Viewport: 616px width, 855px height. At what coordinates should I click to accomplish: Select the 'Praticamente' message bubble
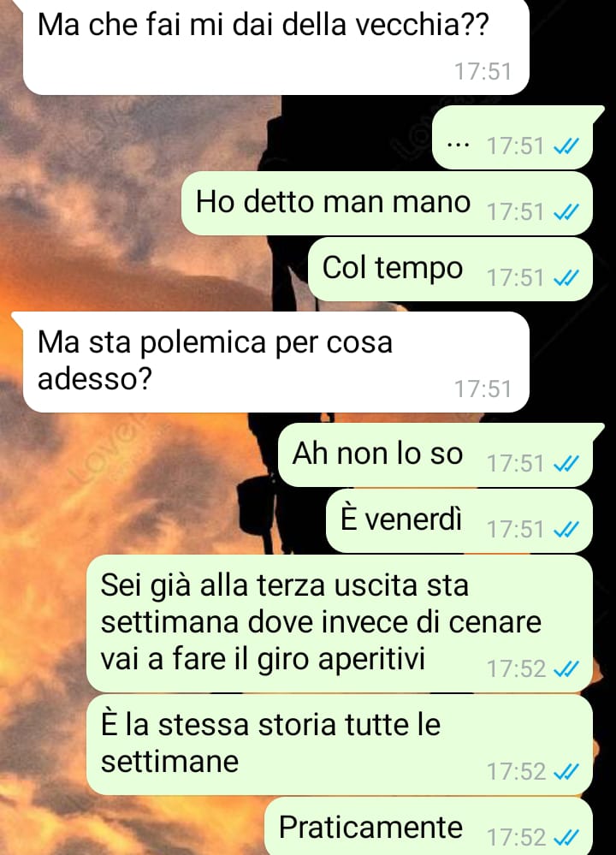coord(429,826)
